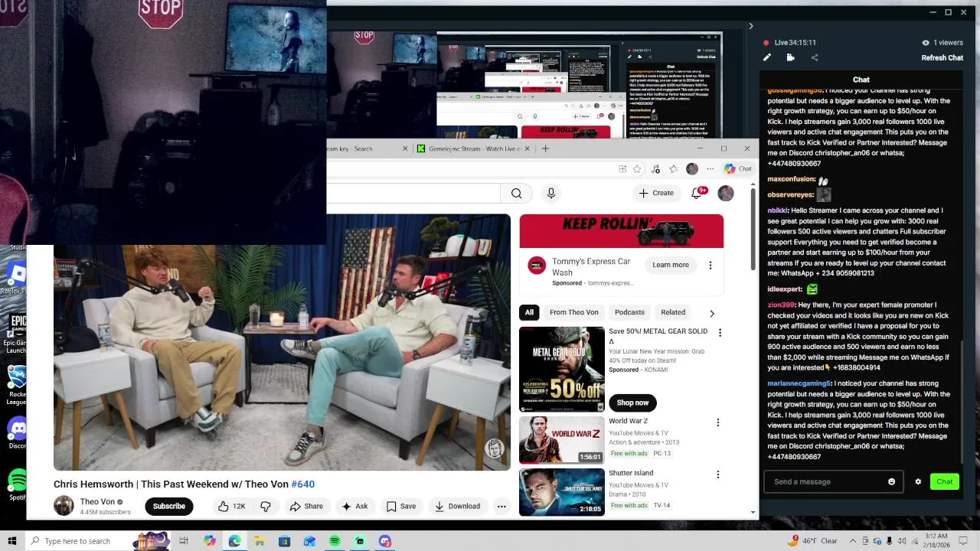Like the video with 12K thumbs up
The width and height of the screenshot is (980, 551).
(x=231, y=506)
